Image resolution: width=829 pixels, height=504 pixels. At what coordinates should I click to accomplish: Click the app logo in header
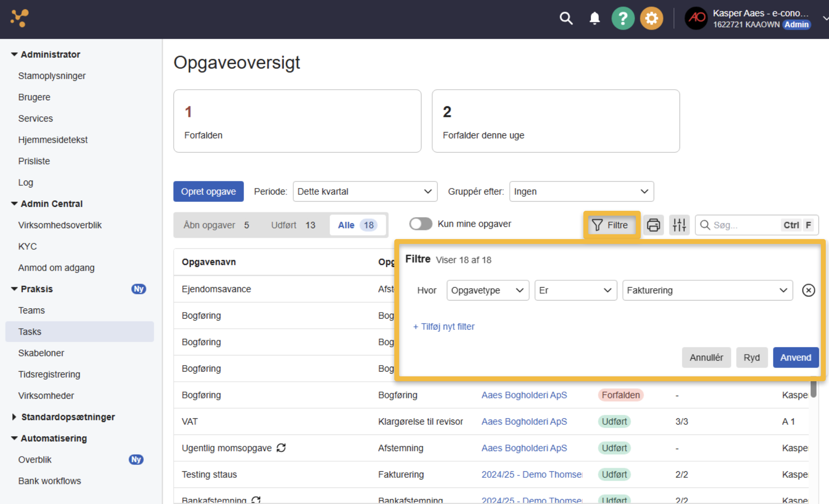[x=19, y=18]
